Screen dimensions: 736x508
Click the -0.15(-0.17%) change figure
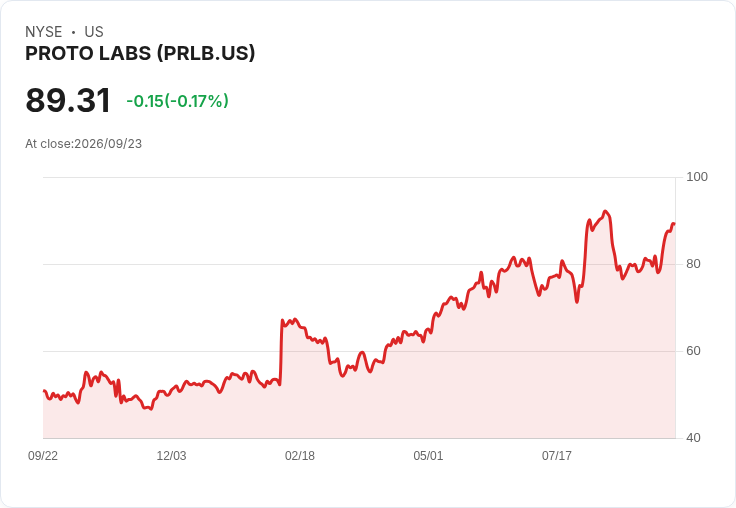177,101
